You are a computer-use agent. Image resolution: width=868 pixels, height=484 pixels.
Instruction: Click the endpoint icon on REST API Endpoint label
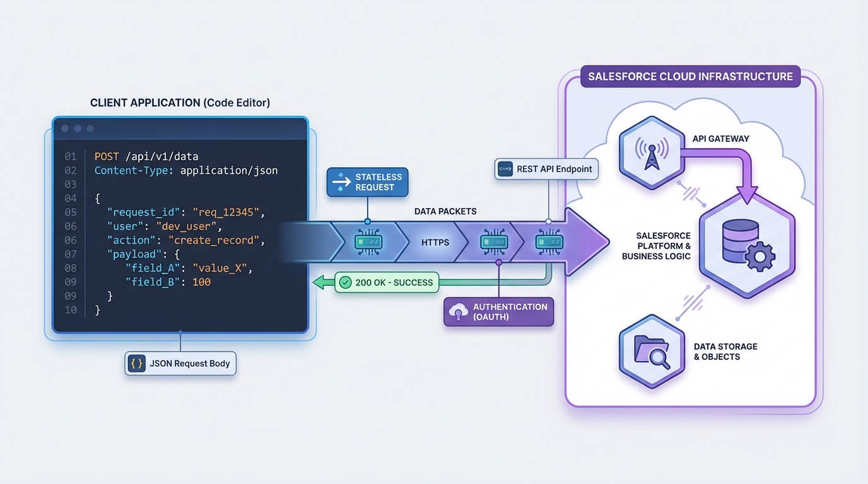[505, 169]
